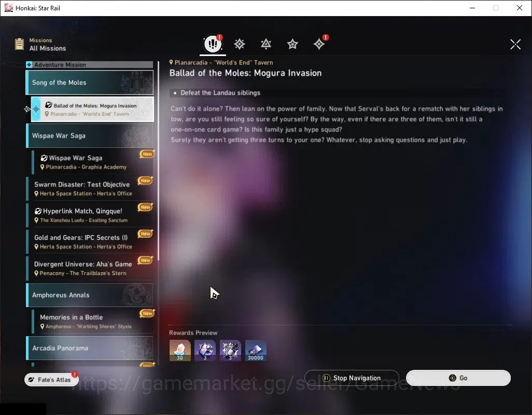This screenshot has height=415, width=532.
Task: Minimize the Honkai: Star Rail window
Action: pyautogui.click(x=472, y=8)
